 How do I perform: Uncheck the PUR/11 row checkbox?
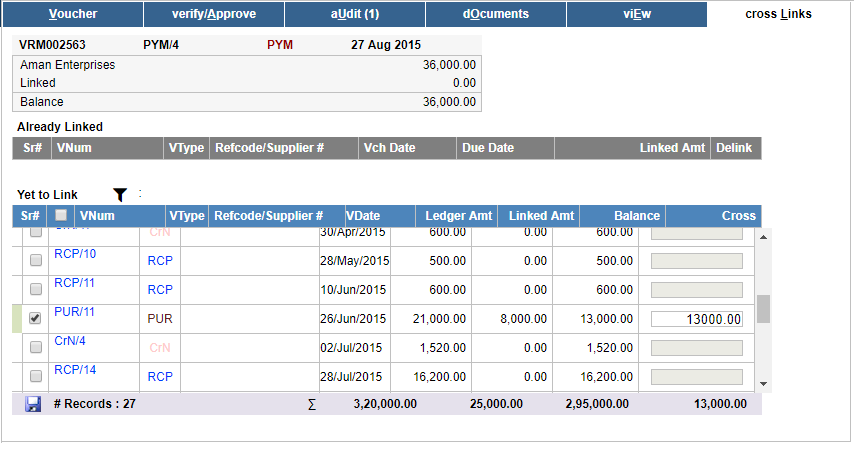tap(35, 318)
